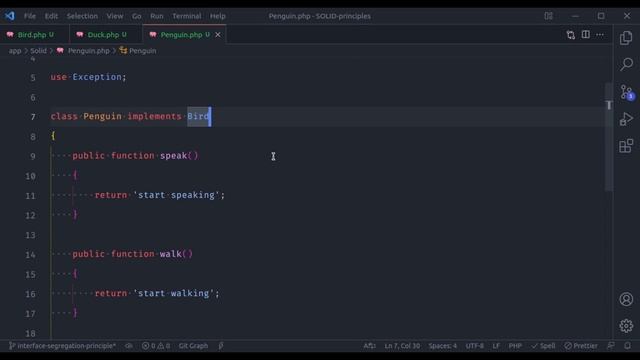The image size is (640, 360).
Task: Open the Manage gear settings icon
Action: [x=626, y=326]
